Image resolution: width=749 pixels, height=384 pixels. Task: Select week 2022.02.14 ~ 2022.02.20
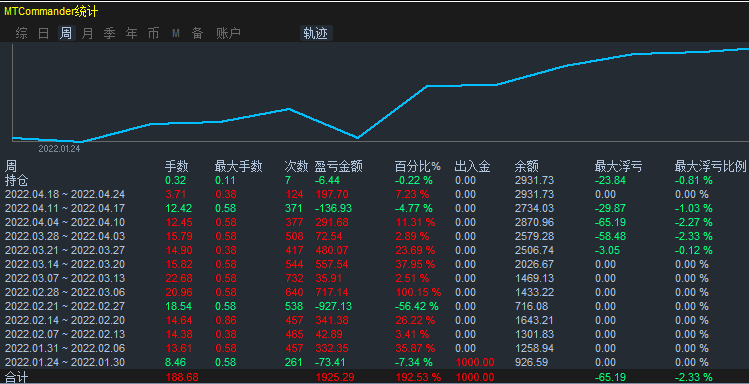click(65, 320)
